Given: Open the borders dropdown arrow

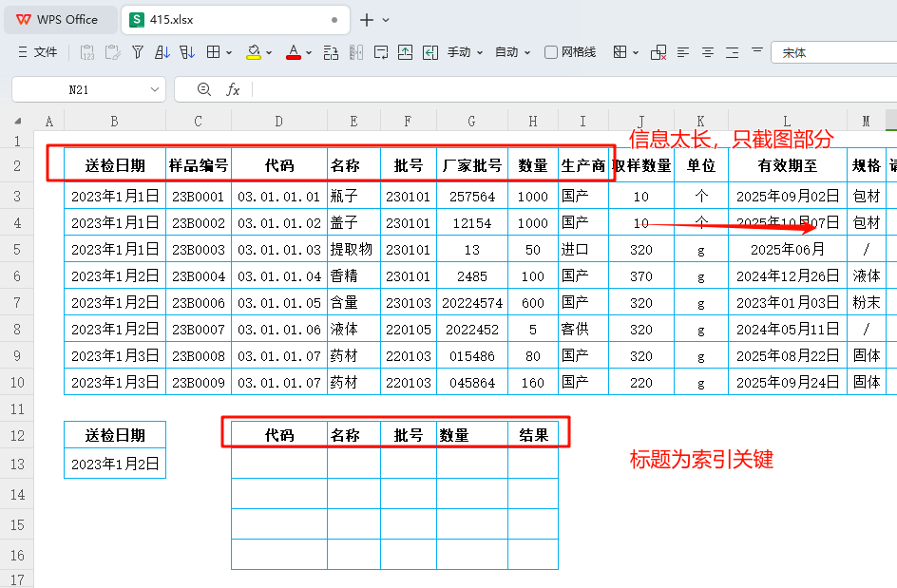Looking at the screenshot, I should 229,53.
